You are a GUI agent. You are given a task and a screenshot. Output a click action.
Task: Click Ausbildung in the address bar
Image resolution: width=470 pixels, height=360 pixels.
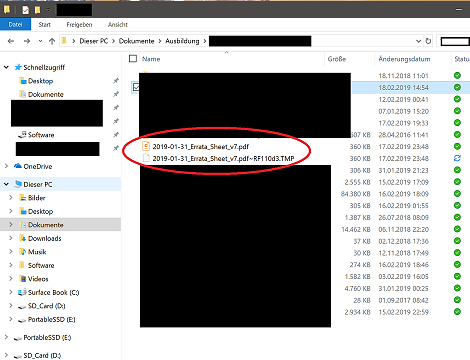[182, 41]
